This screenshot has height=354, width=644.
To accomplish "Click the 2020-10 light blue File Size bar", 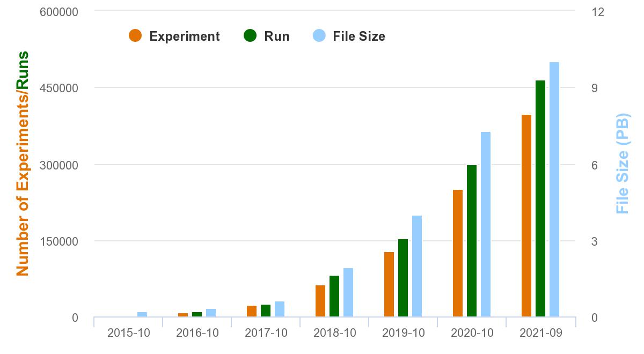I will click(x=486, y=224).
